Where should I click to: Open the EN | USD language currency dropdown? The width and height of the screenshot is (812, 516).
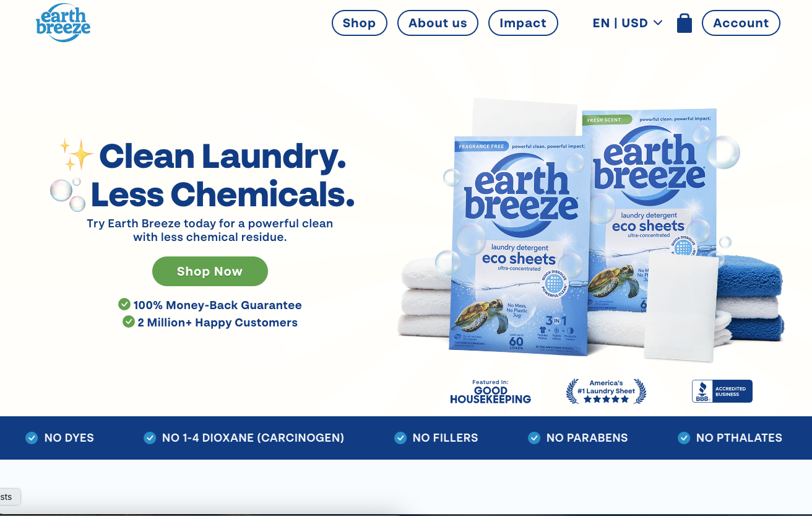click(628, 23)
